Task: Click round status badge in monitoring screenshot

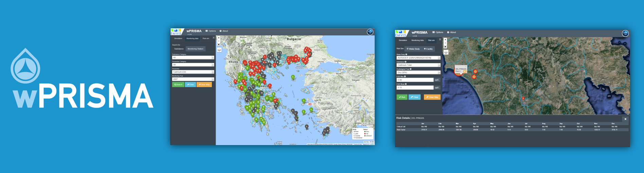Action: (x=370, y=32)
